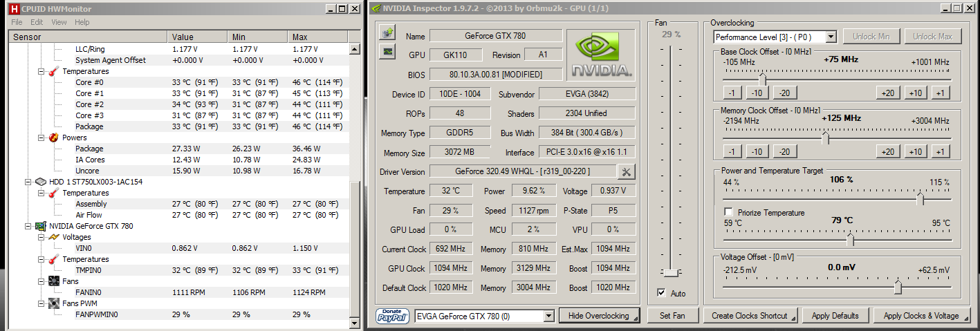980x331 pixels.
Task: Click the Sensor column header
Action: point(87,37)
